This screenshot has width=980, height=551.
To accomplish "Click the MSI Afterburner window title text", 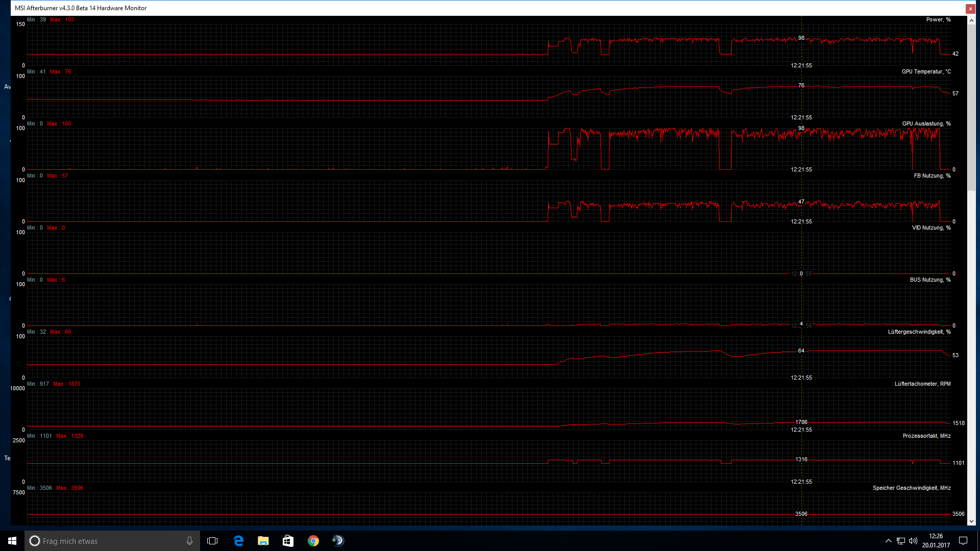I will (81, 8).
